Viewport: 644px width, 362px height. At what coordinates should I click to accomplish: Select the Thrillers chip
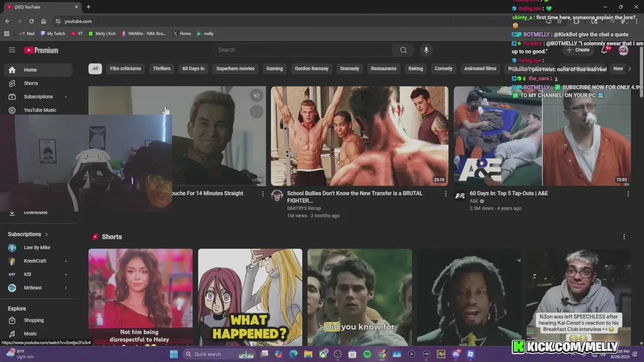(162, 68)
